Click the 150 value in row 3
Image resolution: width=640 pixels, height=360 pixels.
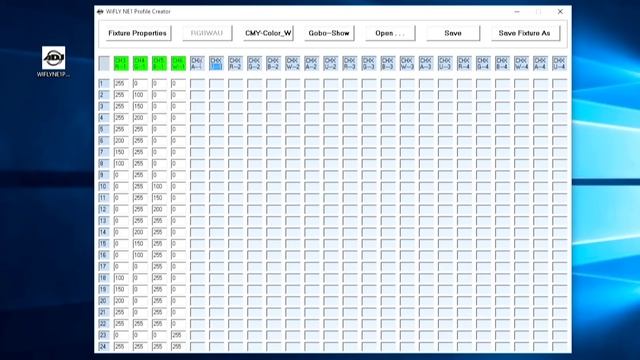click(x=140, y=107)
